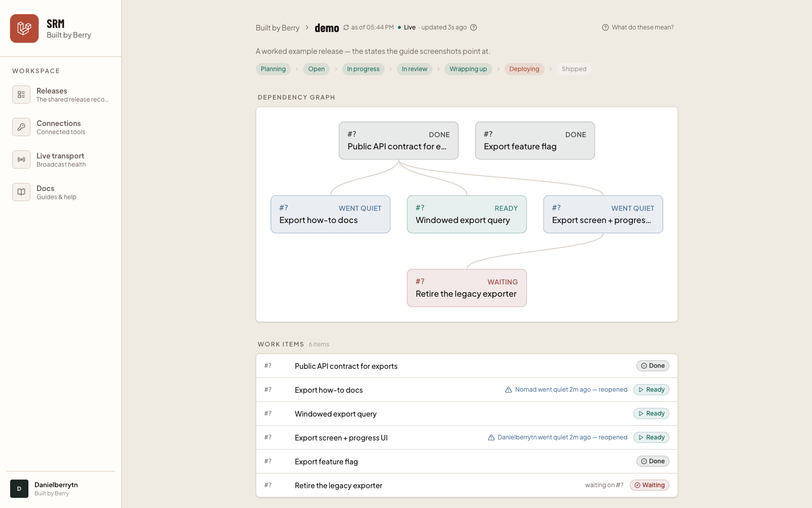Click 'as of 05:44 PM' timestamp
The width and height of the screenshot is (812, 508).
click(x=373, y=27)
